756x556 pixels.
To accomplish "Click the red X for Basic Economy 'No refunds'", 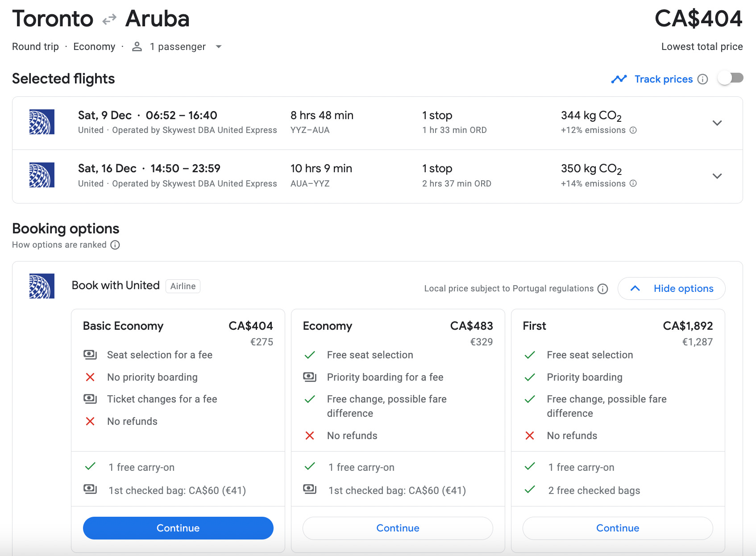I will (x=90, y=421).
